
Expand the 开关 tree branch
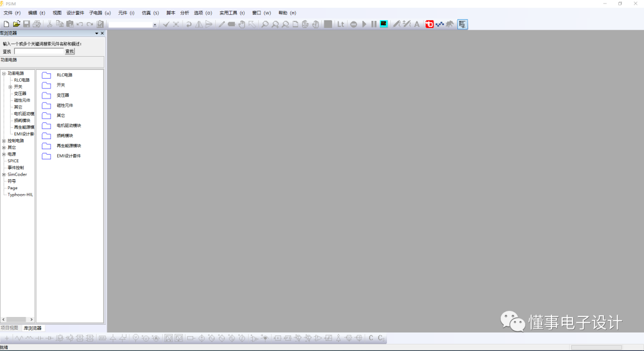(x=10, y=87)
